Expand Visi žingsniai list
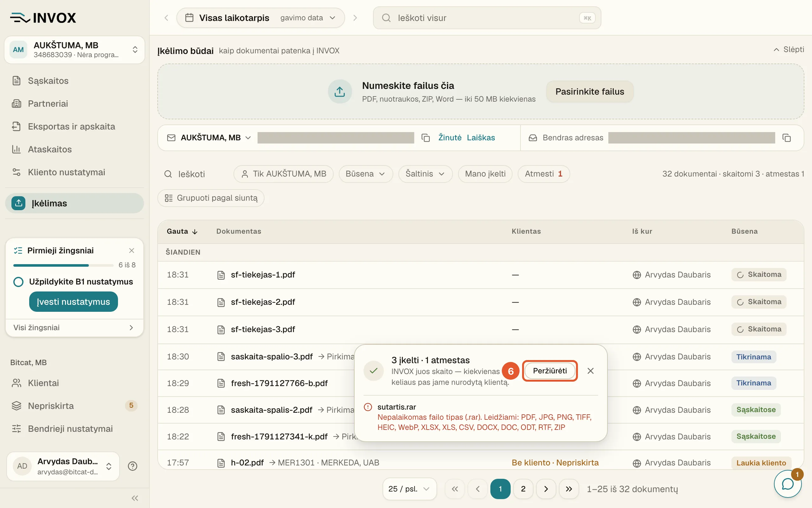The image size is (812, 508). pos(75,328)
